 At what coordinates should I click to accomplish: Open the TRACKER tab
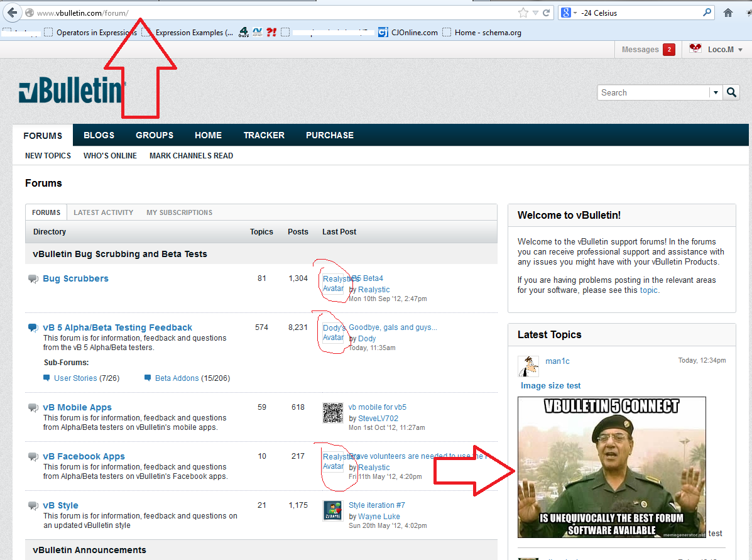point(264,135)
